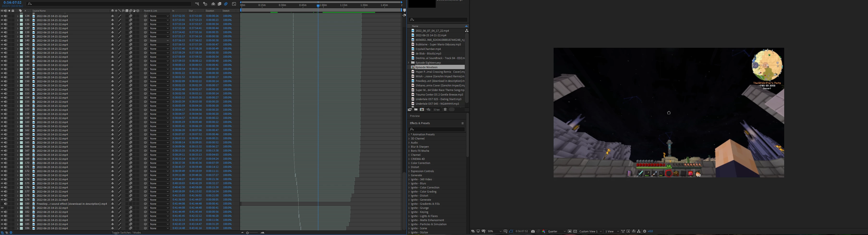The width and height of the screenshot is (868, 235).
Task: Click the viewer timecode 0:56:07:52
Action: click(x=522, y=231)
